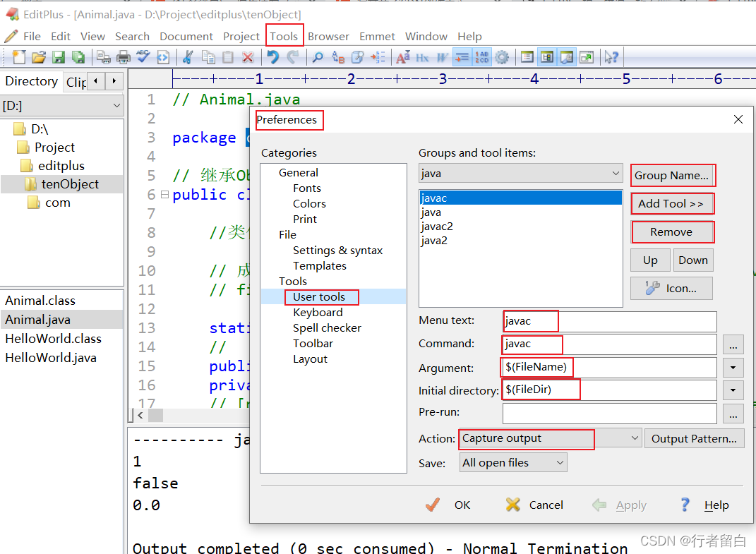Click the Go to Line icon
The image size is (756, 554).
(x=378, y=57)
